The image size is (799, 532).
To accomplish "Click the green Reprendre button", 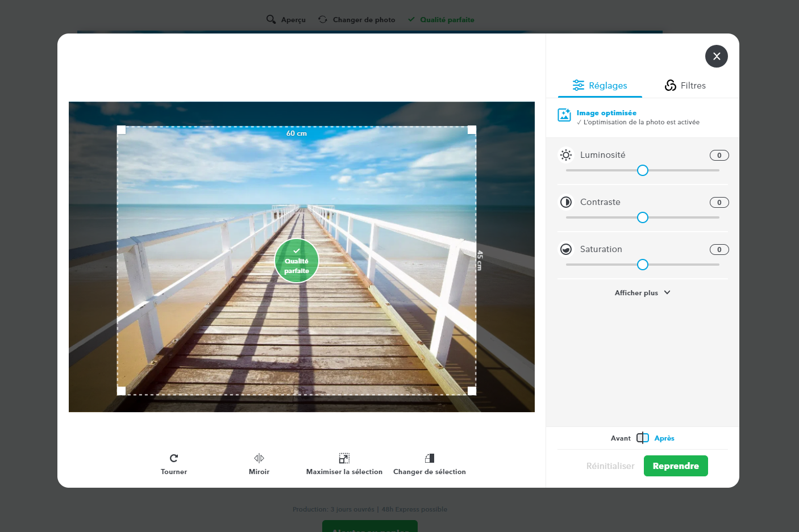I will tap(676, 466).
